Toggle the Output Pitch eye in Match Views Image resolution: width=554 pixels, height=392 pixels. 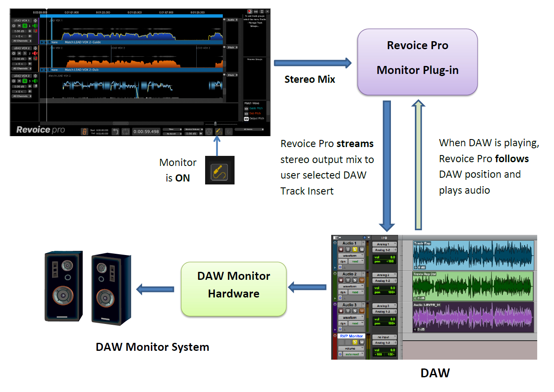(246, 118)
